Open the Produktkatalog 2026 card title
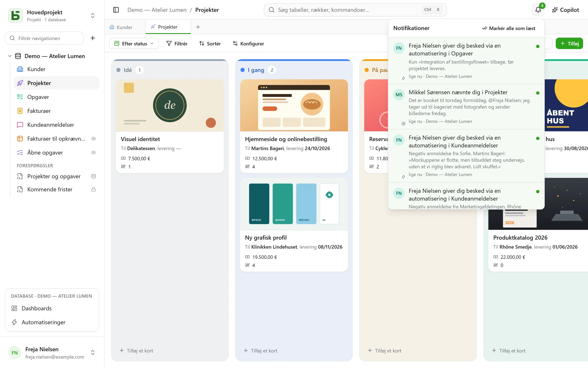Screen dimensions: 588x368 520,237
